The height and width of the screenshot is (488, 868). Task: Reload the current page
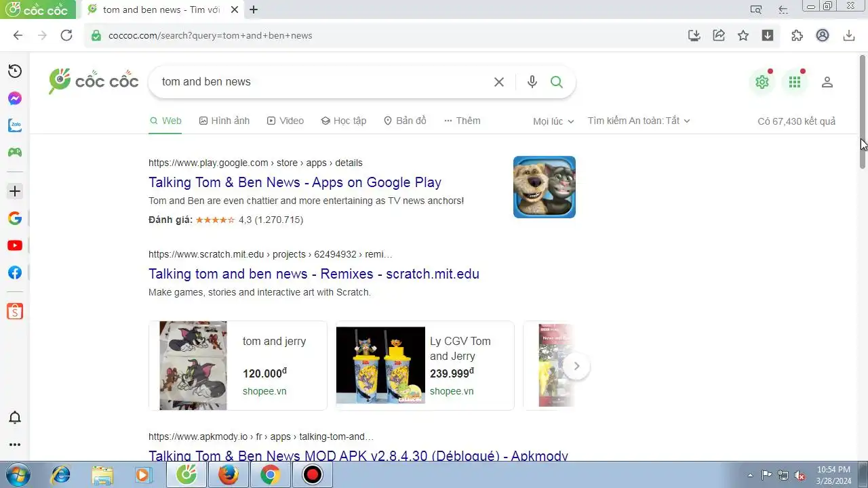[x=66, y=35]
